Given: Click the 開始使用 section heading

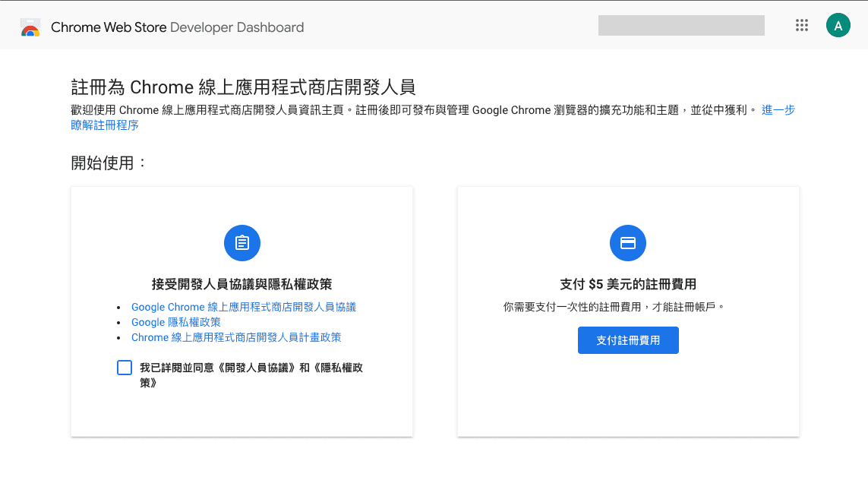Looking at the screenshot, I should (x=109, y=163).
